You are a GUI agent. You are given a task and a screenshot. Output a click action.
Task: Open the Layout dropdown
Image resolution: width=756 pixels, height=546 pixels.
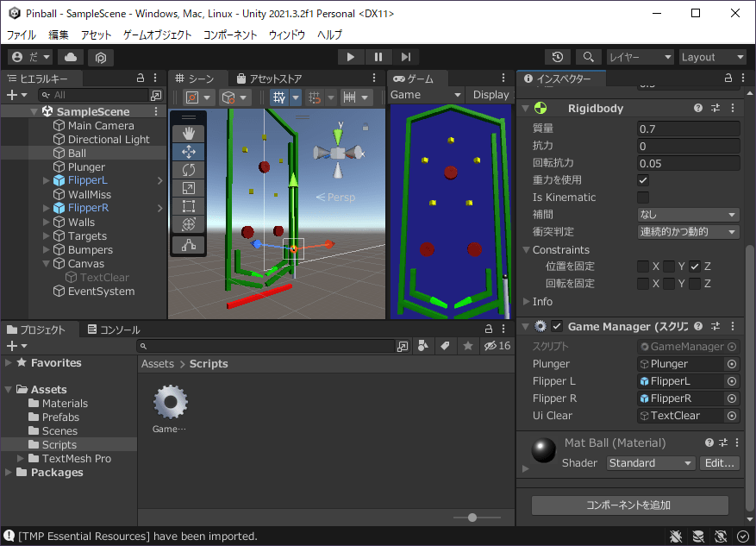(x=712, y=57)
